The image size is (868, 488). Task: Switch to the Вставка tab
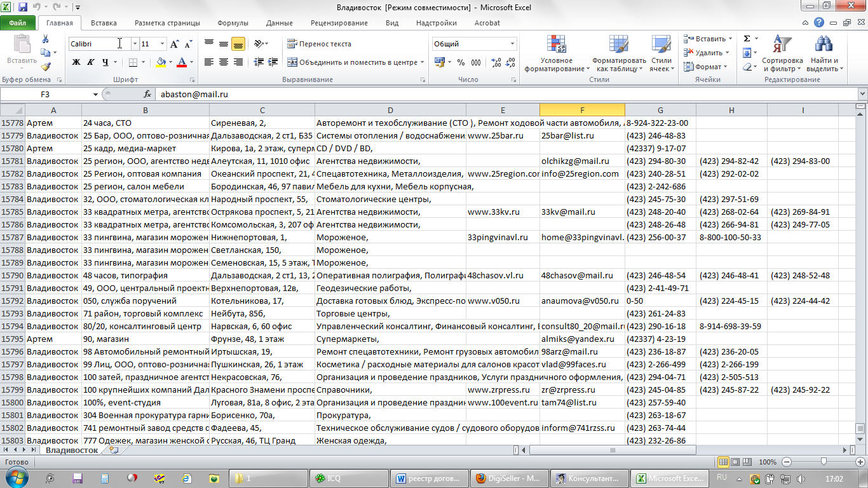point(104,23)
